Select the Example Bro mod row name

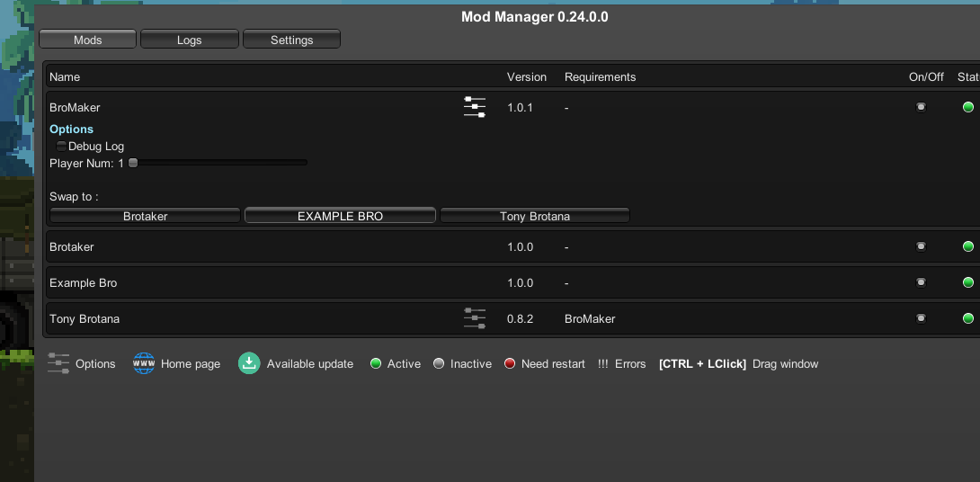[83, 282]
